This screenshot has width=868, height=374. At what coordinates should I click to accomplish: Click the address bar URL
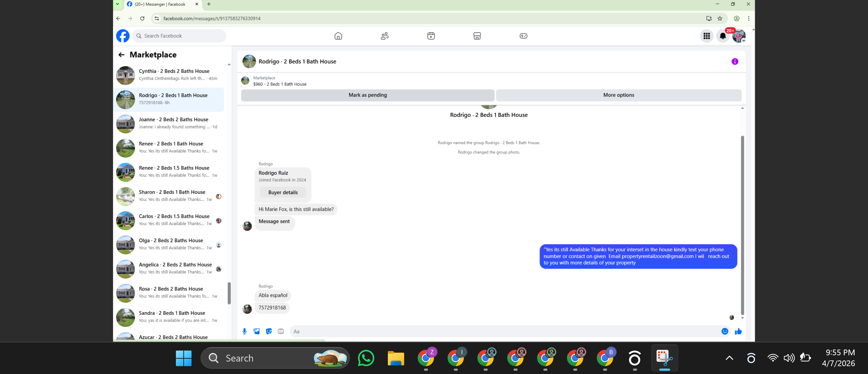(x=212, y=18)
